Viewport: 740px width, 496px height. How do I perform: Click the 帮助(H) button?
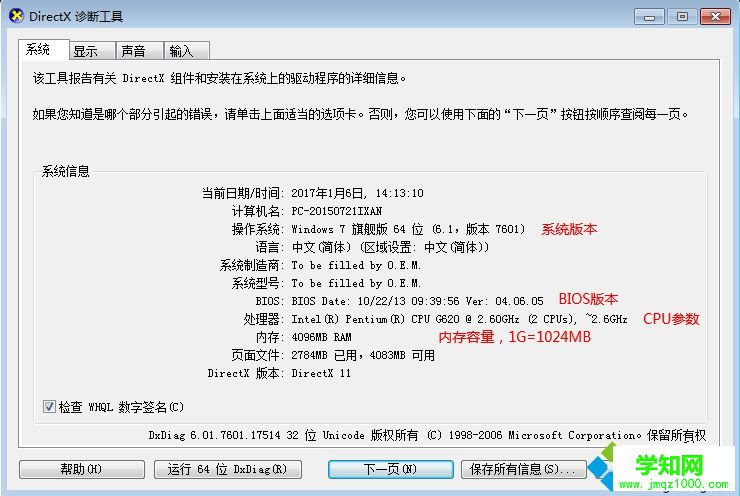(x=82, y=469)
